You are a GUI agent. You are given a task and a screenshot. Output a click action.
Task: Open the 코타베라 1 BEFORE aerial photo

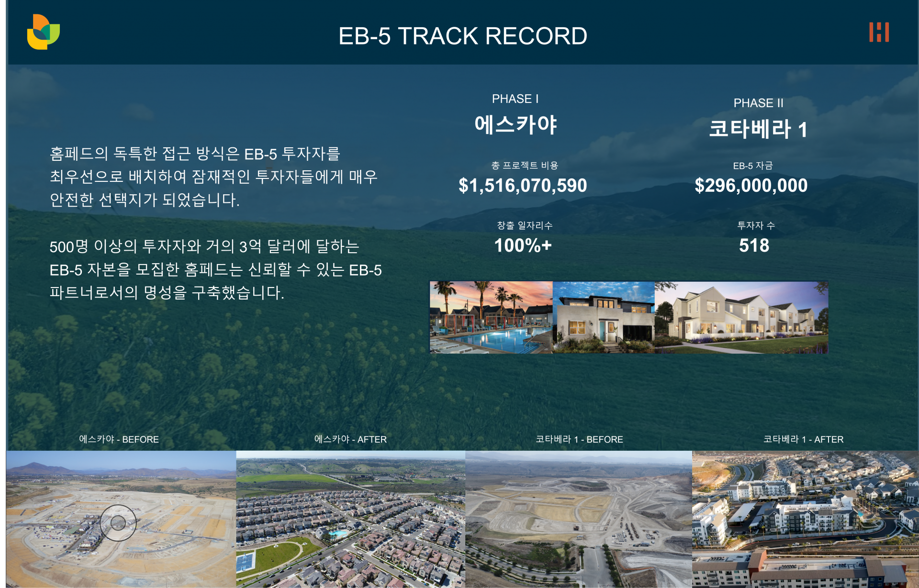578,519
